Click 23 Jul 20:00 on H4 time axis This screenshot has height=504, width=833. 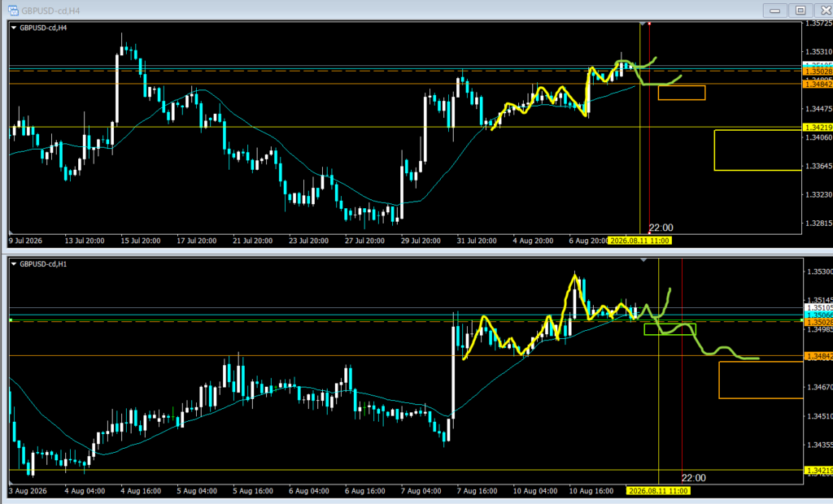[x=308, y=241]
